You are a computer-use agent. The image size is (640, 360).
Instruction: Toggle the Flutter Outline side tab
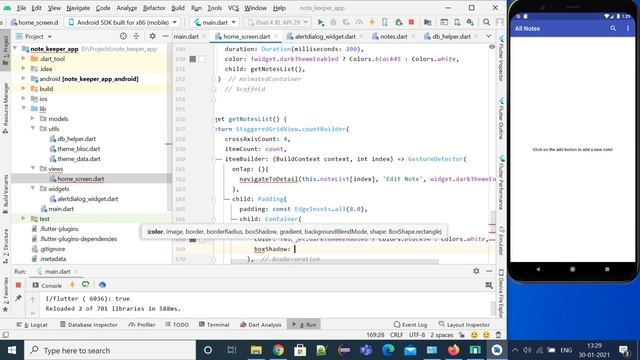click(501, 118)
